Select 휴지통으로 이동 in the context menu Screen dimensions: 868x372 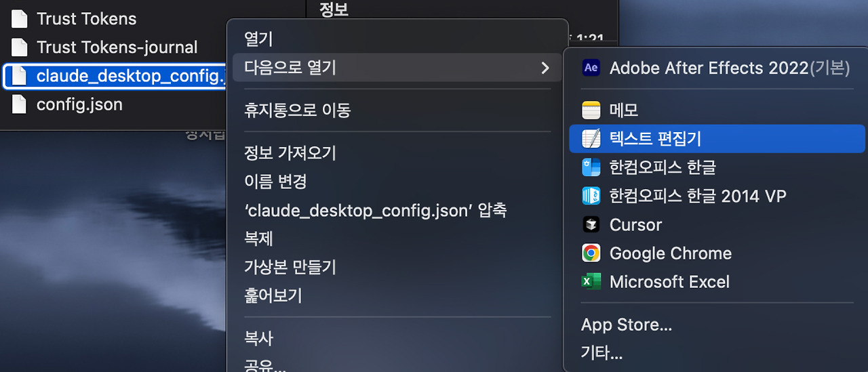(x=397, y=110)
